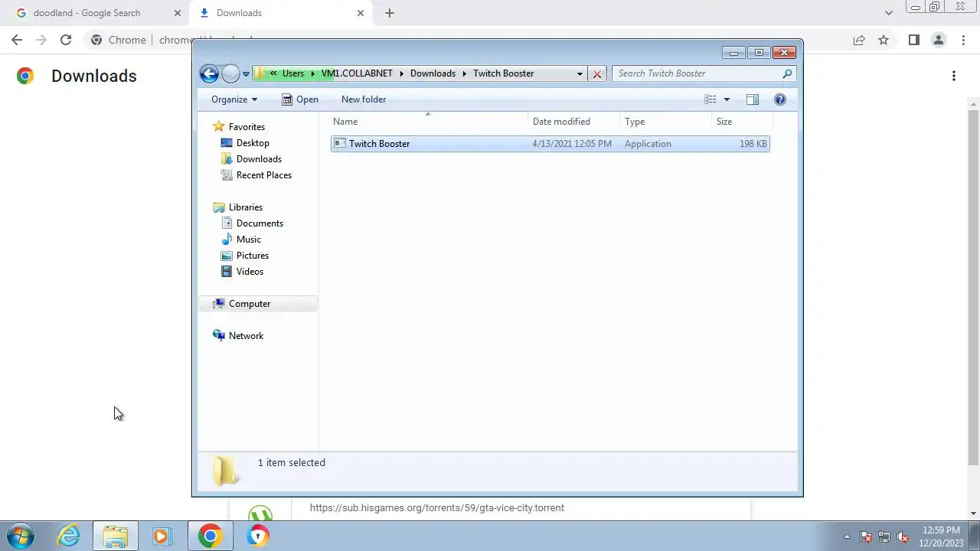Click the gta-vice-city.torrent link
980x551 pixels.
[x=437, y=507]
